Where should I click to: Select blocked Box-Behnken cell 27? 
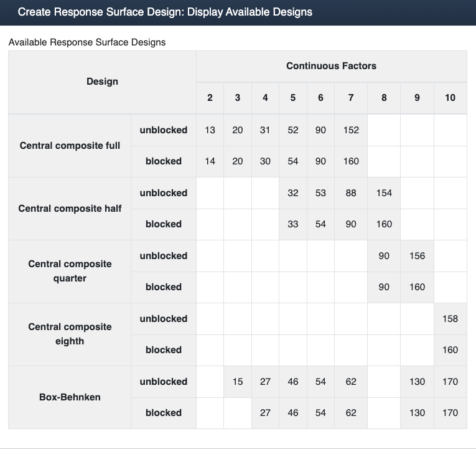click(265, 413)
